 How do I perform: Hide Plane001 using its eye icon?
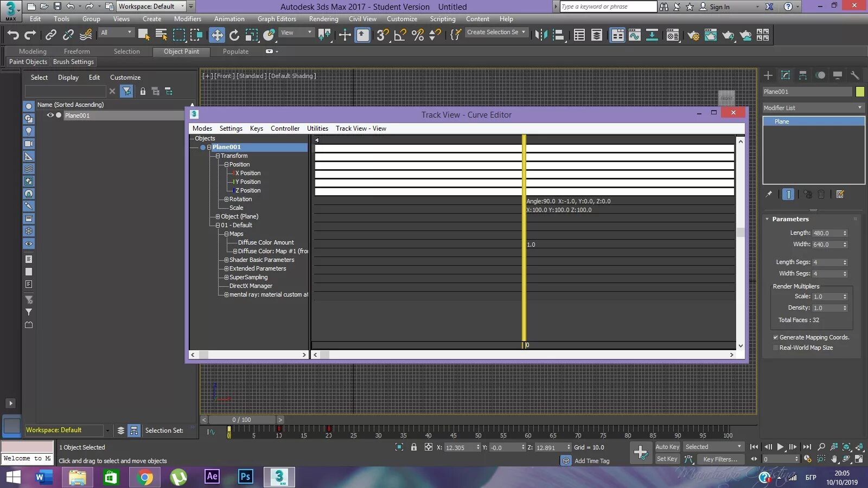pos(50,115)
